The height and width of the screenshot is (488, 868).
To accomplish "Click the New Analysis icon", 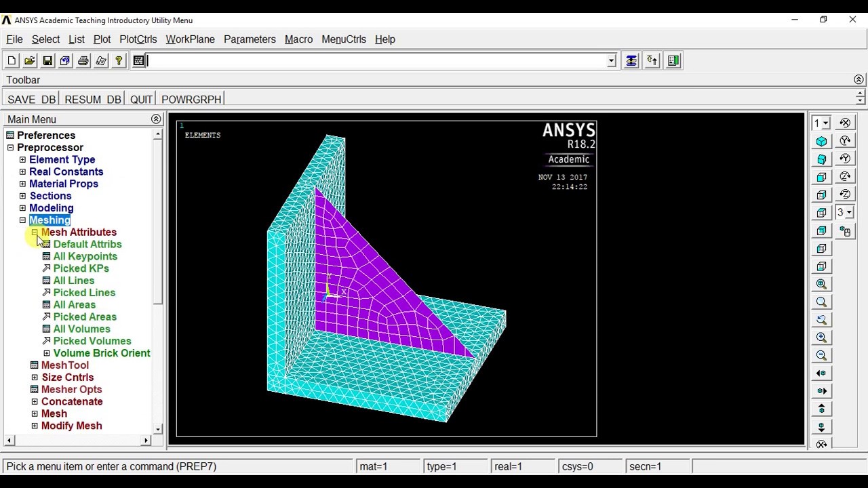I will [12, 61].
